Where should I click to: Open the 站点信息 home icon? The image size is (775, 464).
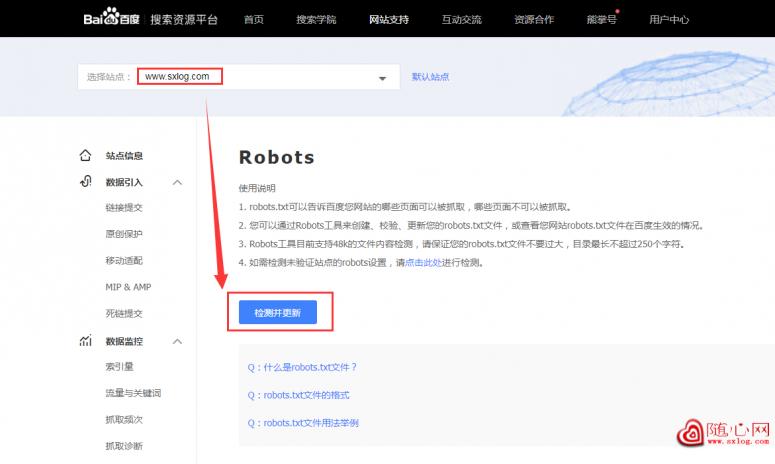[x=86, y=155]
